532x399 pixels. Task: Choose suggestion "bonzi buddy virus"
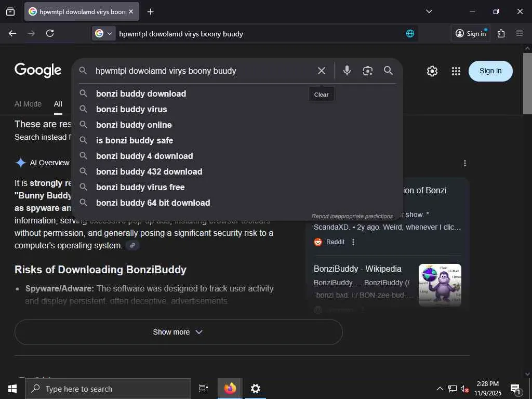coord(237,109)
